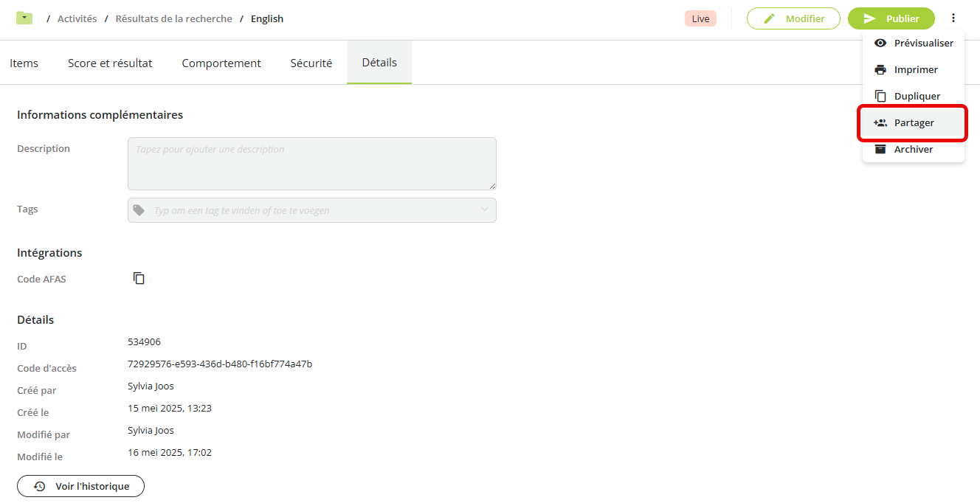Screen dimensions: 980x503
Task: Click the Modifier button
Action: (x=793, y=18)
